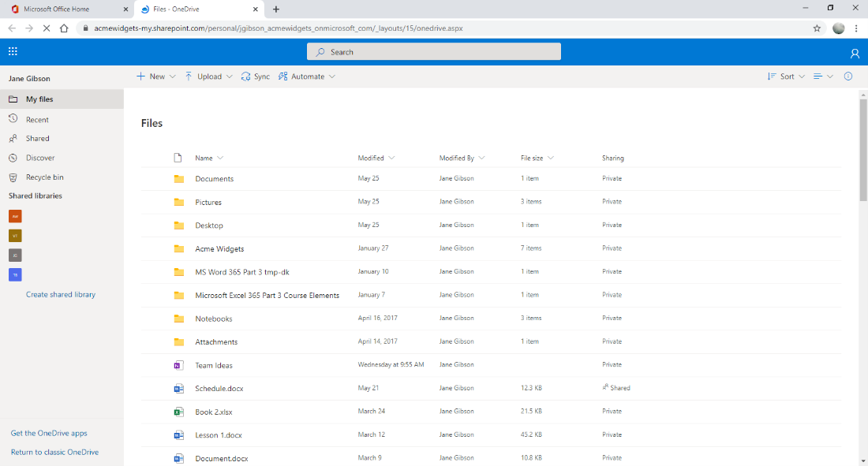The height and width of the screenshot is (466, 868).
Task: Click the Desktop folder icon
Action: coord(179,226)
